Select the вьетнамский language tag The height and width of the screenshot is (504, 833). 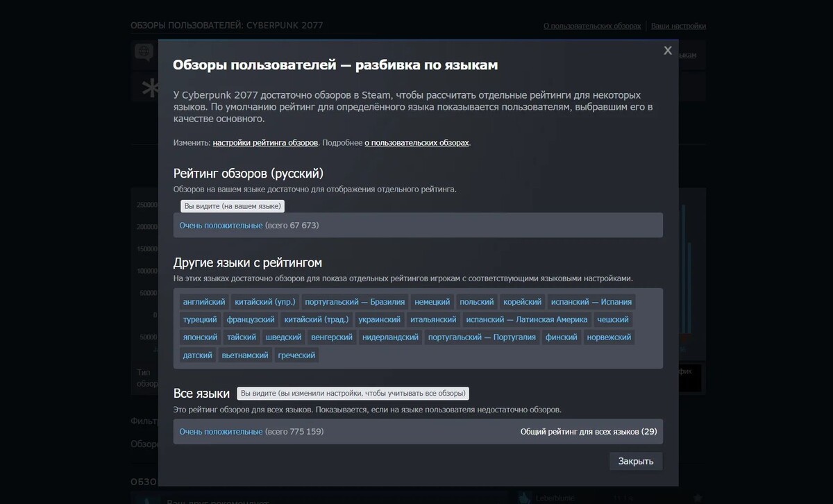point(245,355)
